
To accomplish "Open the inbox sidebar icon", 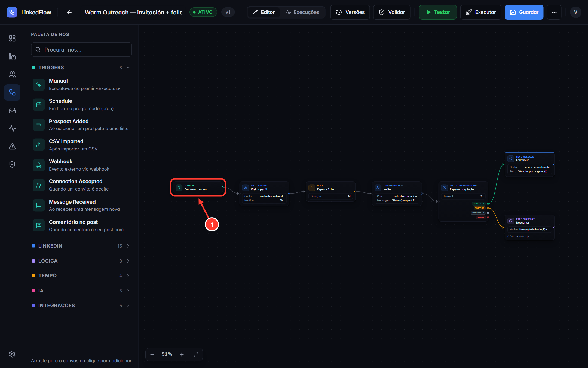I will [12, 110].
